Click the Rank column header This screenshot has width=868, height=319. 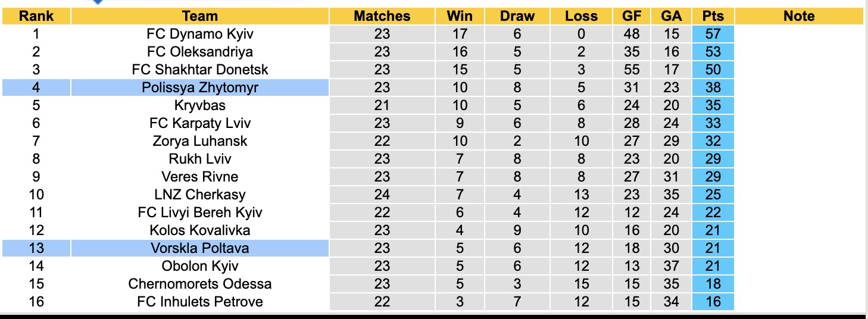36,16
